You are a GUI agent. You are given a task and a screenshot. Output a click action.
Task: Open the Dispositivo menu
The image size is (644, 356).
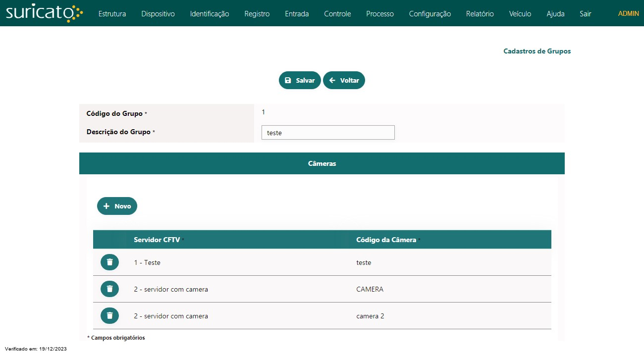(158, 14)
